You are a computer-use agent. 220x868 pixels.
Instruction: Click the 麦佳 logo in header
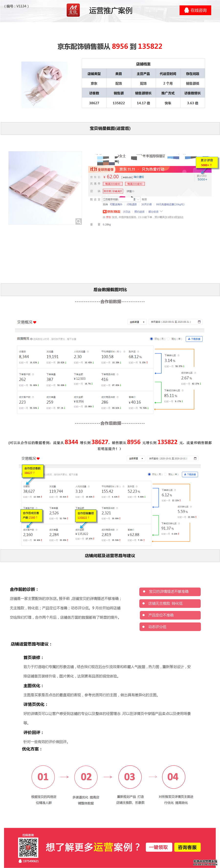coord(73,10)
